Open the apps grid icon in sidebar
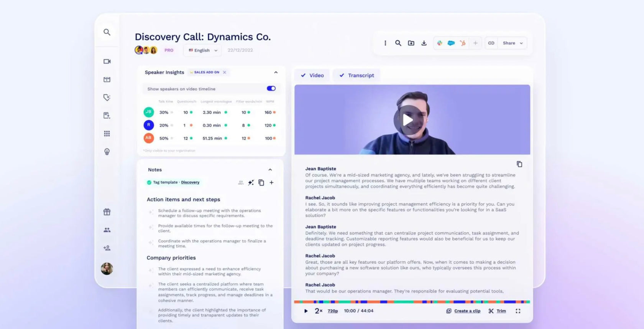 (107, 134)
